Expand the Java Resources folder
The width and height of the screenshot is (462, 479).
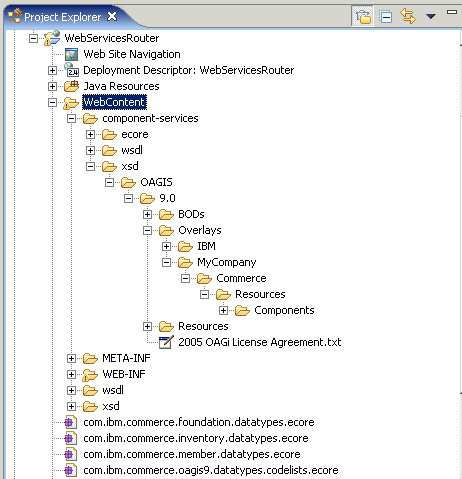[52, 86]
